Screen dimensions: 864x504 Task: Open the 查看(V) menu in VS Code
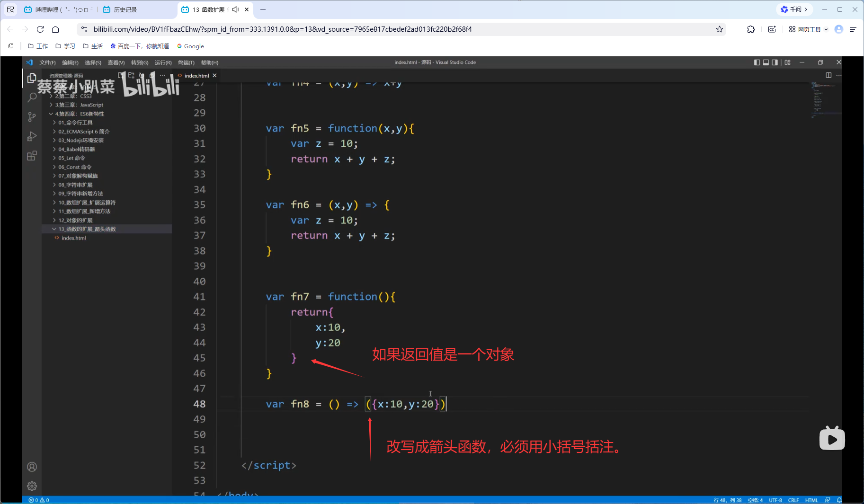(x=116, y=62)
